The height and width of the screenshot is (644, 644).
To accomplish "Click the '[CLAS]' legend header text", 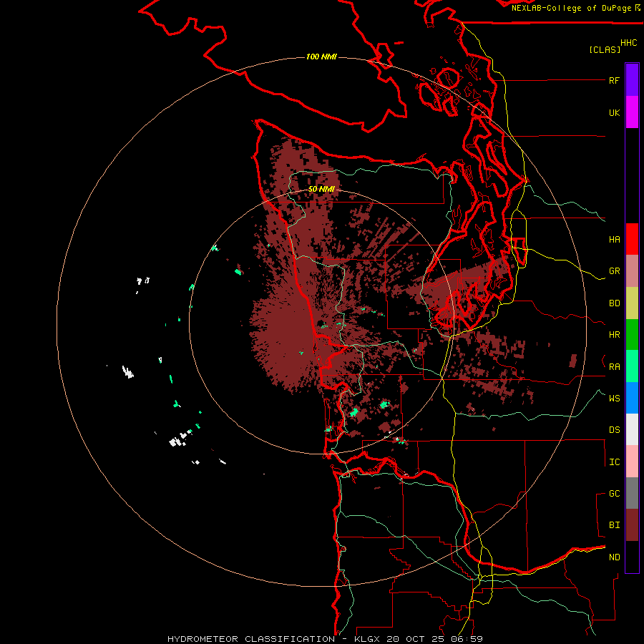I will coord(605,49).
